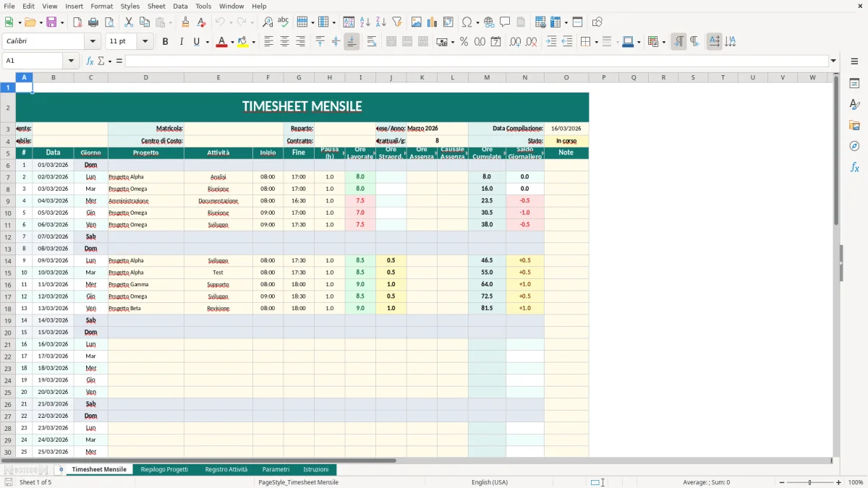
Task: Insert special character omega
Action: click(x=467, y=22)
